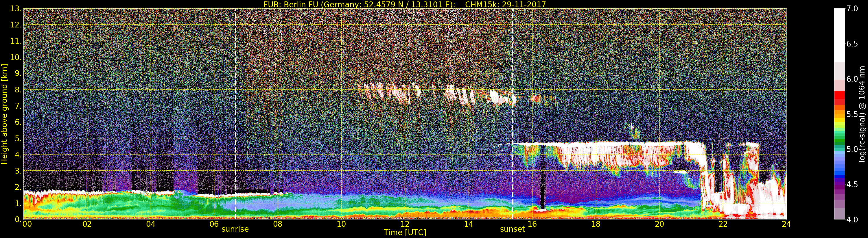This screenshot has height=238, width=868.
Task: Click the '7.' tick on the height axis
Action: [x=18, y=106]
